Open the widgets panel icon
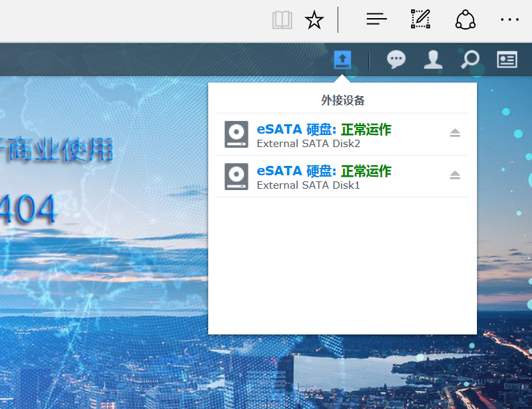The width and height of the screenshot is (532, 409). [507, 60]
